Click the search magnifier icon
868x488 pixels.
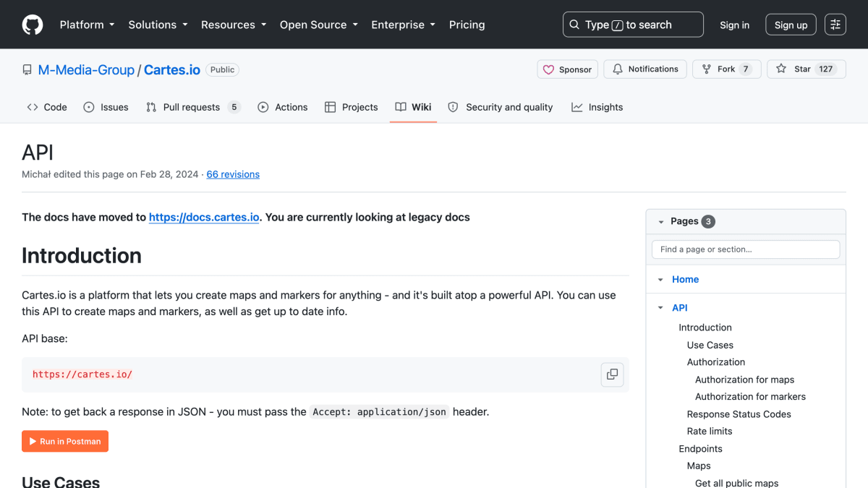(x=574, y=25)
